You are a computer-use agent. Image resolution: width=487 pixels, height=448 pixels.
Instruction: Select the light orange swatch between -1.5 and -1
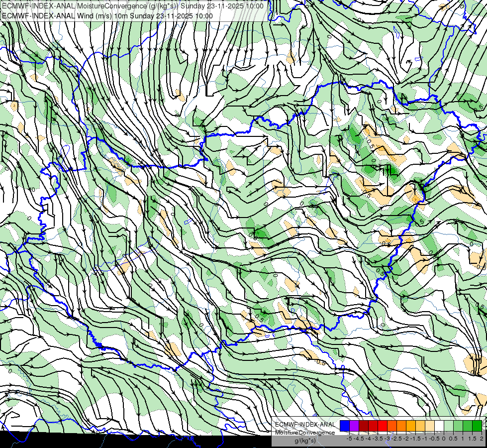420,426
